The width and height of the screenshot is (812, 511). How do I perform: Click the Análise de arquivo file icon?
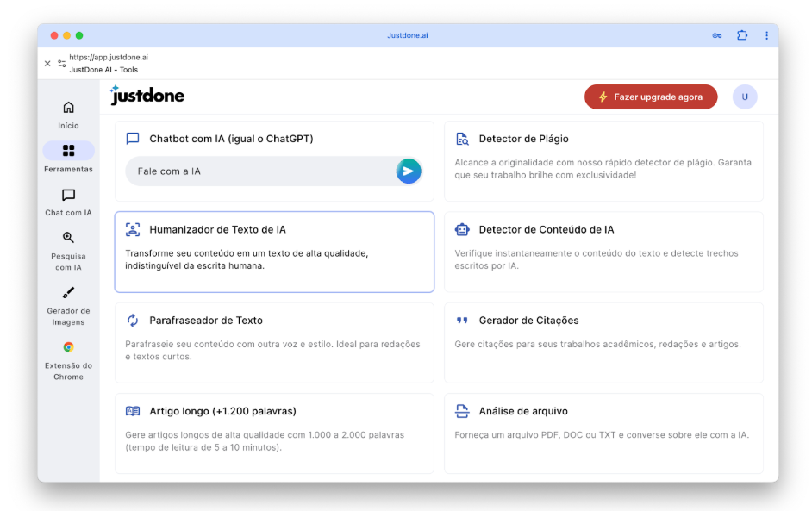point(462,411)
